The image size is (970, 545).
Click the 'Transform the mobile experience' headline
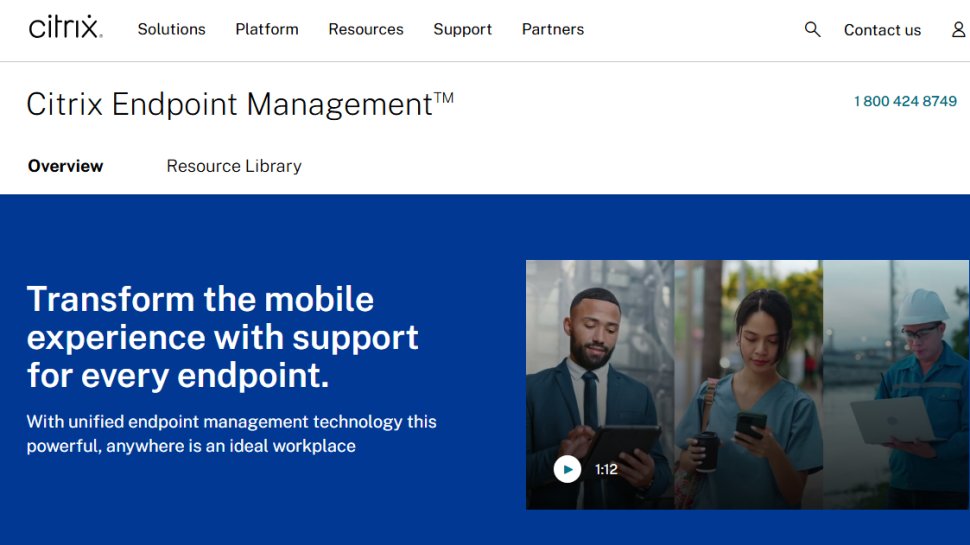[x=223, y=337]
